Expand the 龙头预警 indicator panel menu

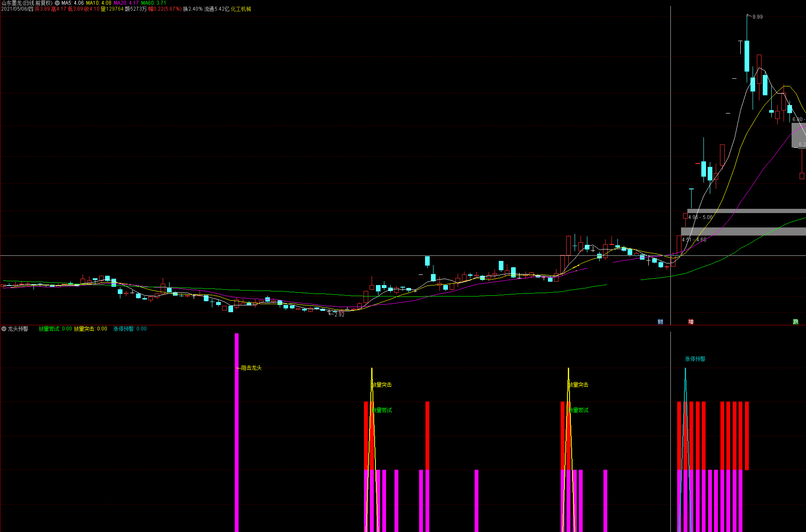tap(4, 329)
